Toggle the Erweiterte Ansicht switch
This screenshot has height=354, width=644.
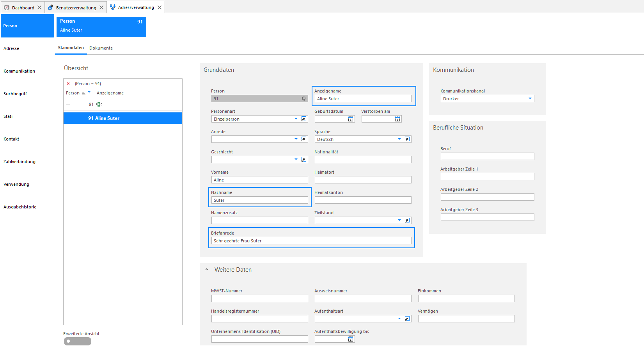coord(78,341)
